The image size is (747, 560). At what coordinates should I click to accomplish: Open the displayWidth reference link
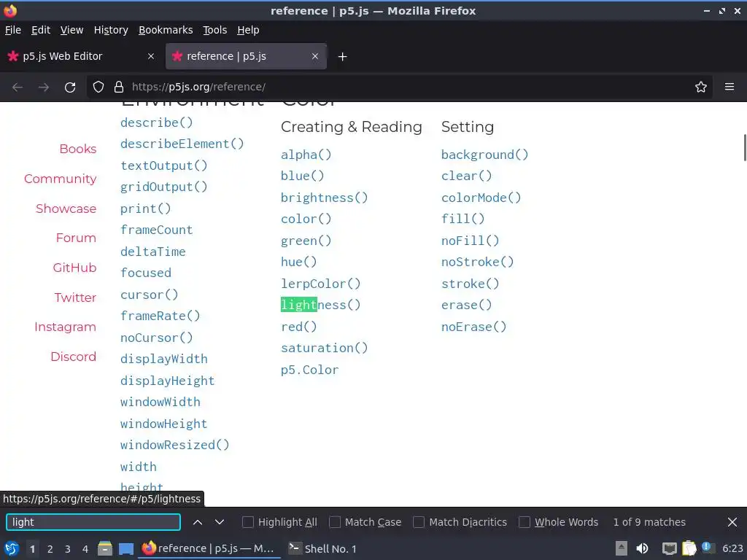point(164,359)
